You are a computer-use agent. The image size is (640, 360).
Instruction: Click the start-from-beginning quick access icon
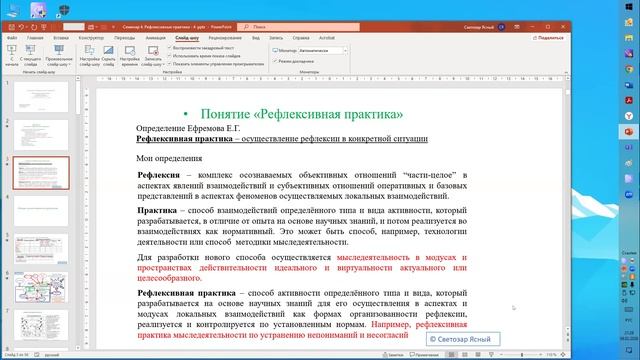pyautogui.click(x=44, y=27)
